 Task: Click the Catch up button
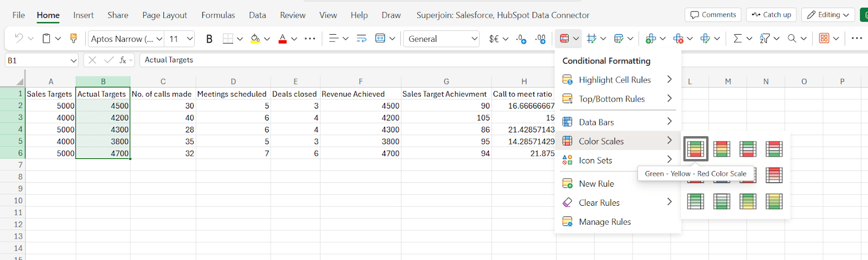771,15
